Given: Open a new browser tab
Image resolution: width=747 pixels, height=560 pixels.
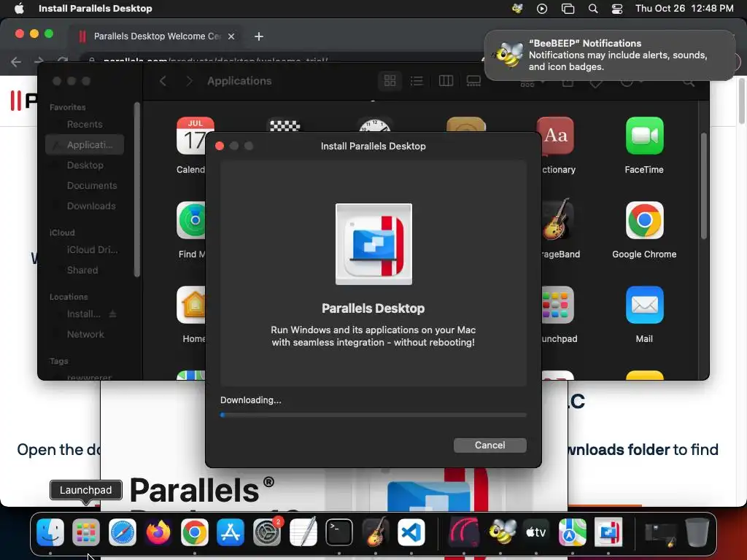Looking at the screenshot, I should 259,36.
